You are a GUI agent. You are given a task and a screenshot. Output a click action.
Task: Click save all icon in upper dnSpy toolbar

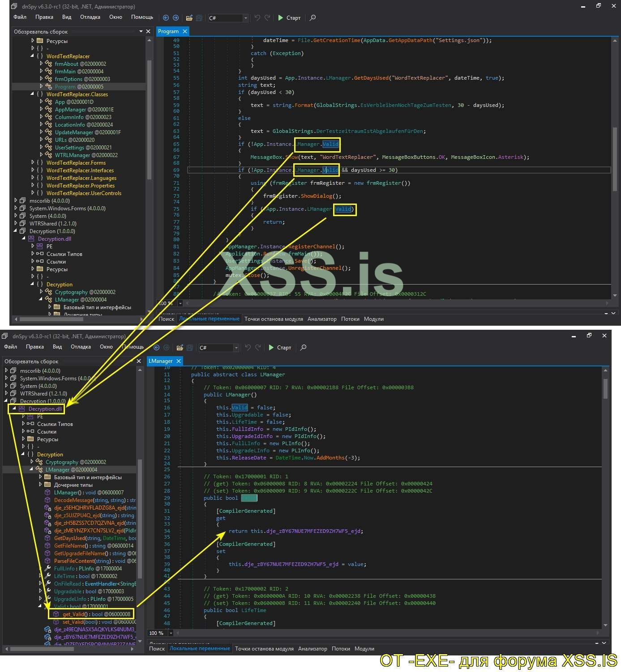tap(199, 18)
